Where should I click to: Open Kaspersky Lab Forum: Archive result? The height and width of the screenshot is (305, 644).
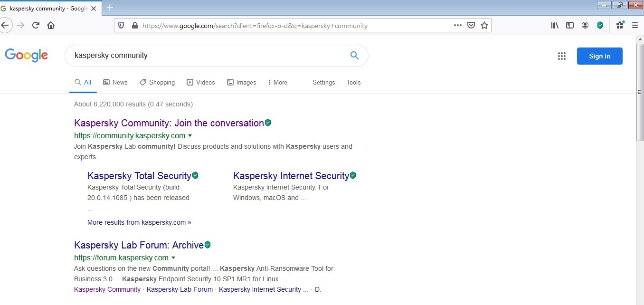pyautogui.click(x=139, y=245)
